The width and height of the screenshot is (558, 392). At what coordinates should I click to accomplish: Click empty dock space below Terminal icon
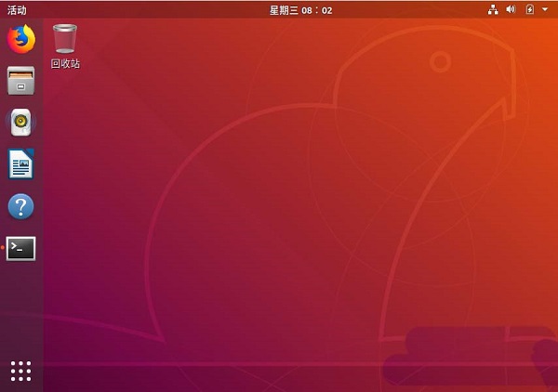(20, 307)
